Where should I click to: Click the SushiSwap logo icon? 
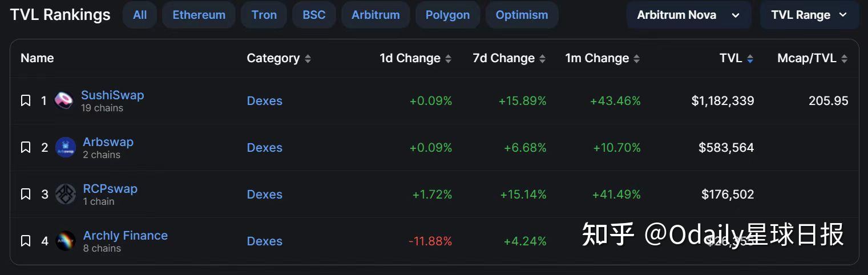(x=64, y=101)
